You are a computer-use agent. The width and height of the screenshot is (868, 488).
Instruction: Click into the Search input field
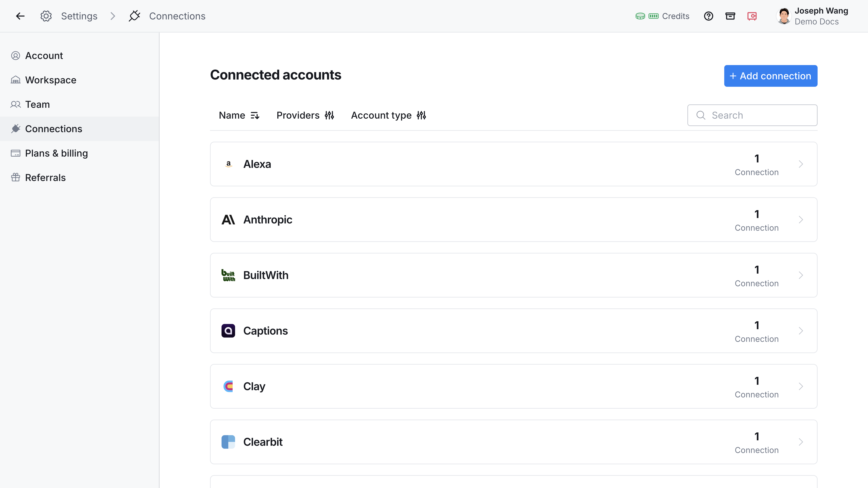pyautogui.click(x=752, y=115)
